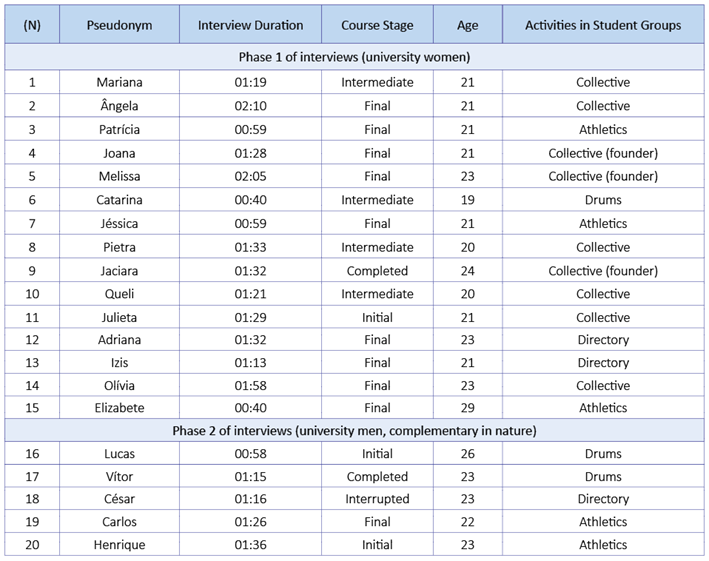Click the (N) column header

pyautogui.click(x=31, y=25)
